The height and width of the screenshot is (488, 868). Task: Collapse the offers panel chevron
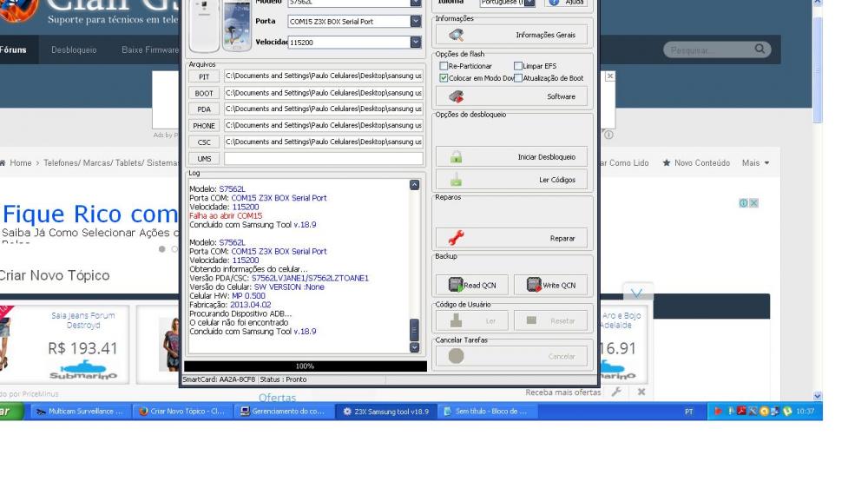pyautogui.click(x=636, y=293)
